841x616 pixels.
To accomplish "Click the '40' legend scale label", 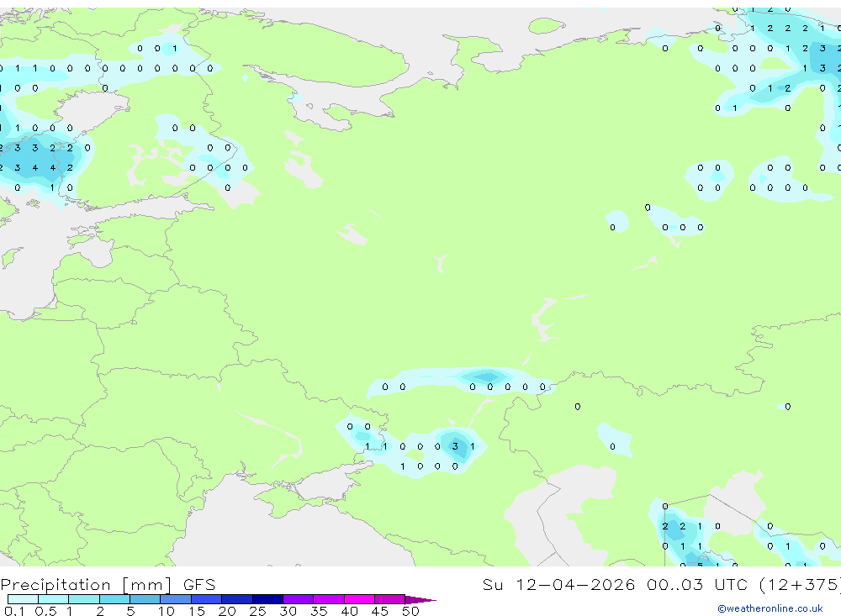I will [349, 611].
